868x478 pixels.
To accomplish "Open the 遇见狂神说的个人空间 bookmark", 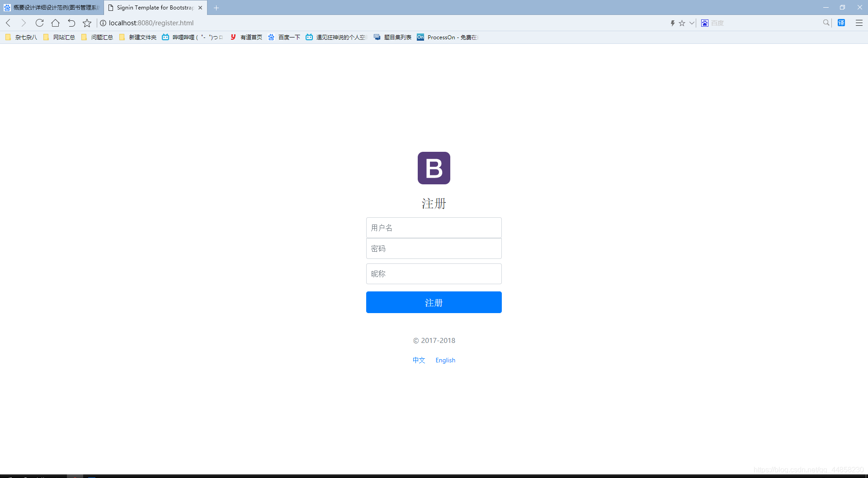I will 336,37.
